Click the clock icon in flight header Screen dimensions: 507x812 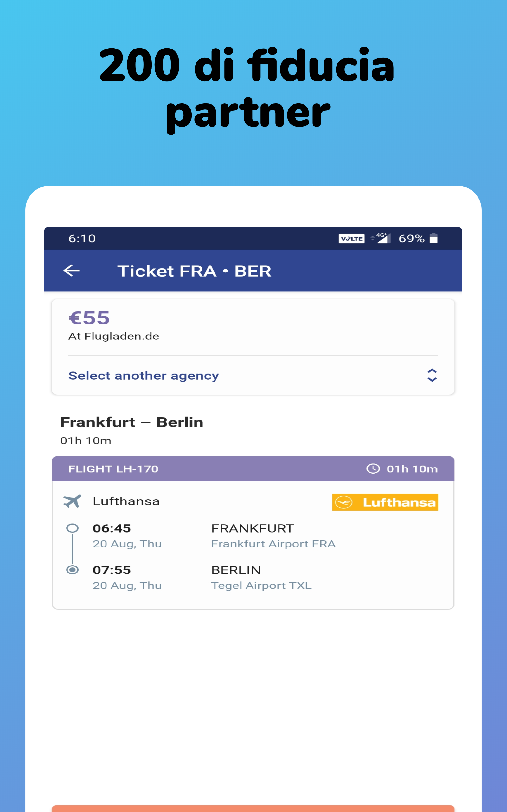coord(373,468)
